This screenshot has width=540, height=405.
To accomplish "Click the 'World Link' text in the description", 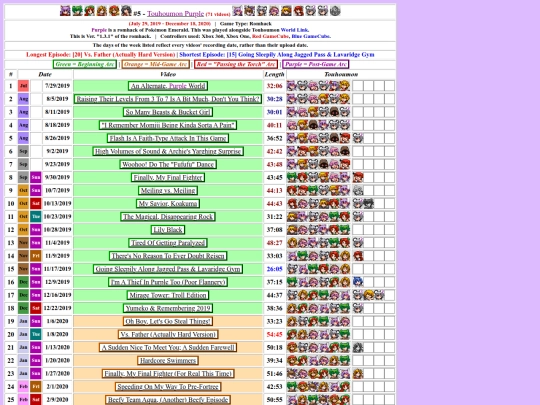I will pyautogui.click(x=294, y=30).
